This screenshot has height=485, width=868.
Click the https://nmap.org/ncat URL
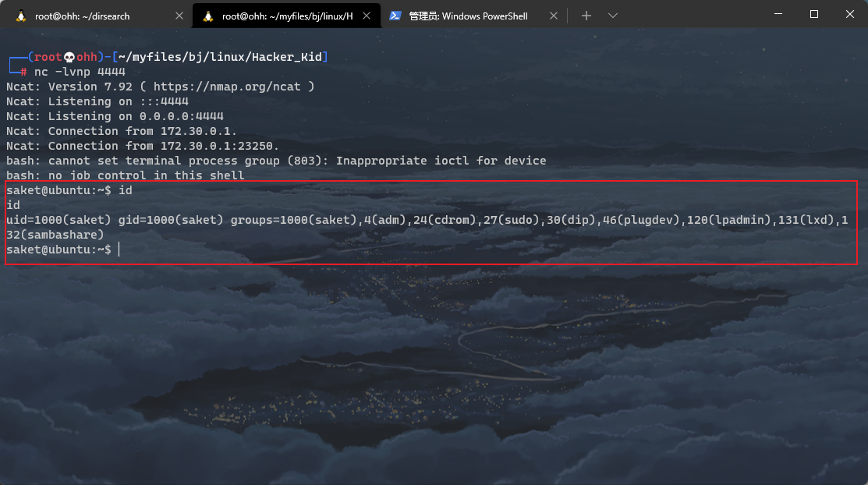226,86
